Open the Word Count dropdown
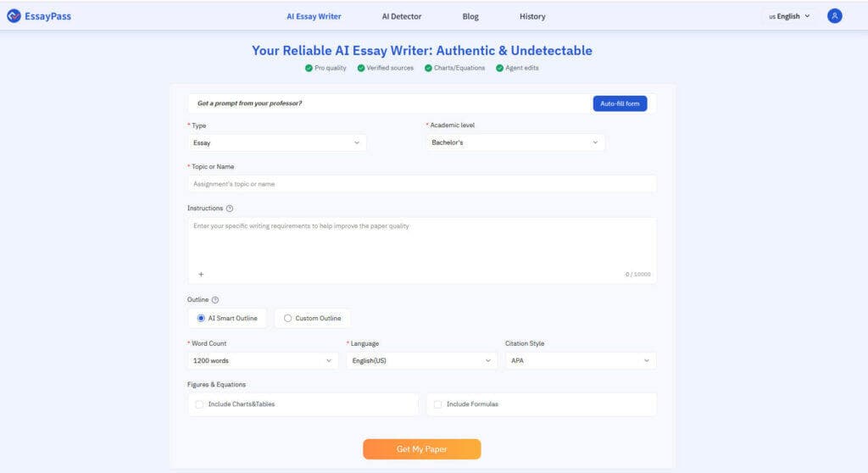Screen dimensions: 868x473 (x=263, y=361)
